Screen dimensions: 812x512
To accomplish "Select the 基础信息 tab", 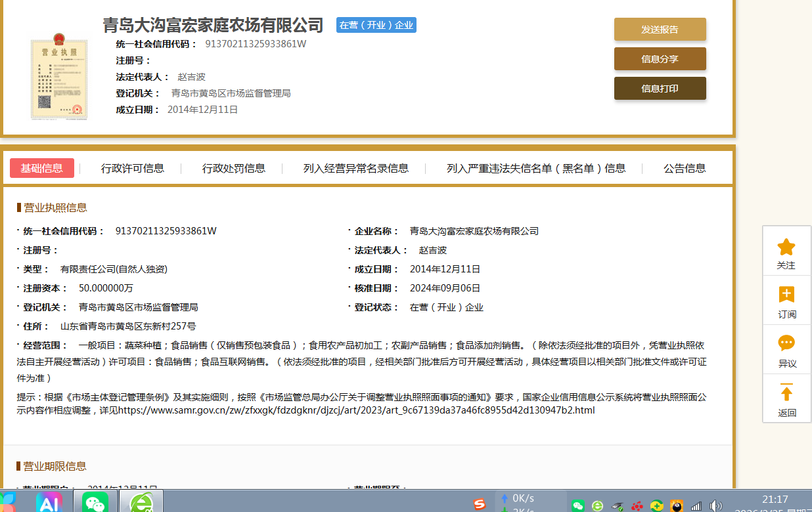I will (42, 168).
